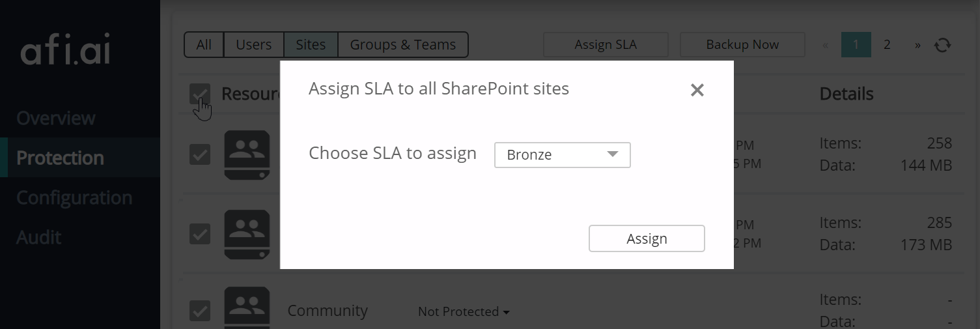Viewport: 980px width, 329px height.
Task: Switch to the Users tab
Action: tap(253, 45)
